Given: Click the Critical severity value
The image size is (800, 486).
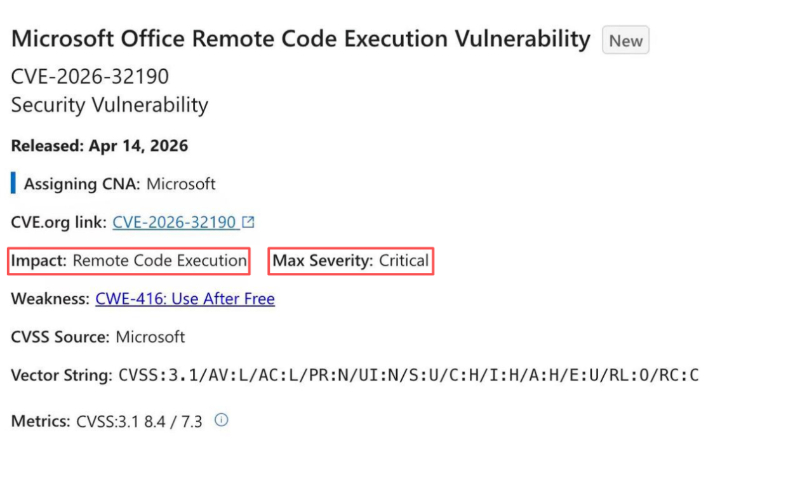Looking at the screenshot, I should click(404, 261).
